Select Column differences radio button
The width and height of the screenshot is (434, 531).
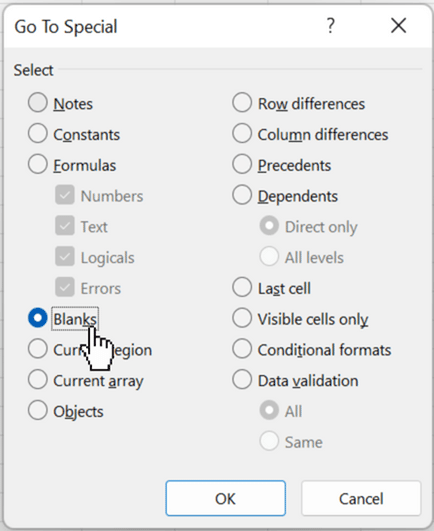coord(242,133)
